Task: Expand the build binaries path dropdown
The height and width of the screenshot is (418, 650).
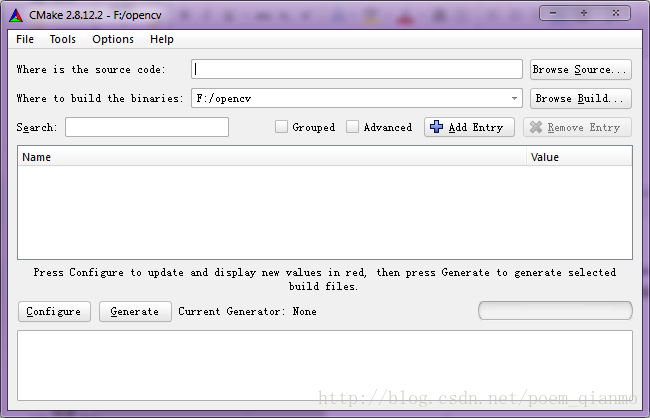Action: 514,98
